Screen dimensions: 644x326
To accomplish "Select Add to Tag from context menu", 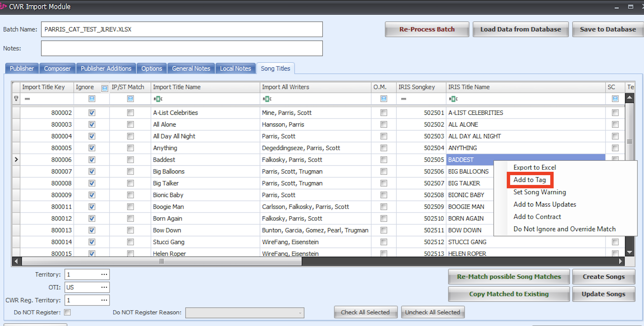I will 529,180.
